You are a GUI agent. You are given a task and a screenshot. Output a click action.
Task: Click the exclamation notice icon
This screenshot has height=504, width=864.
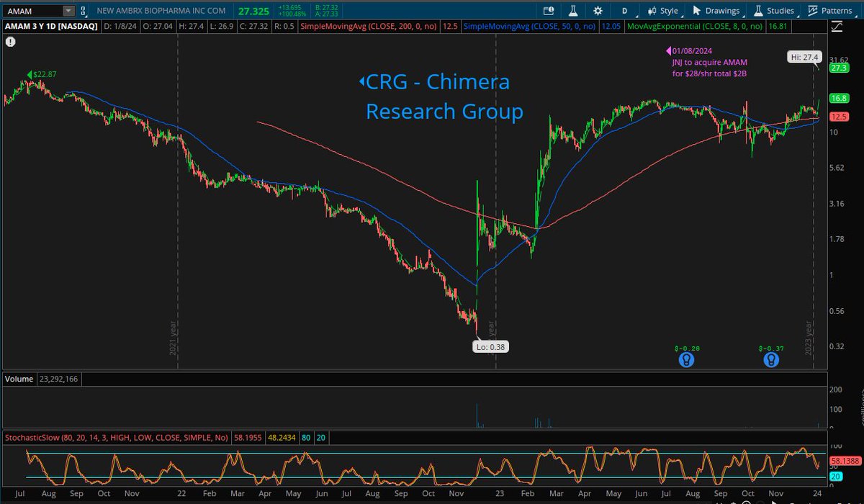[10, 42]
